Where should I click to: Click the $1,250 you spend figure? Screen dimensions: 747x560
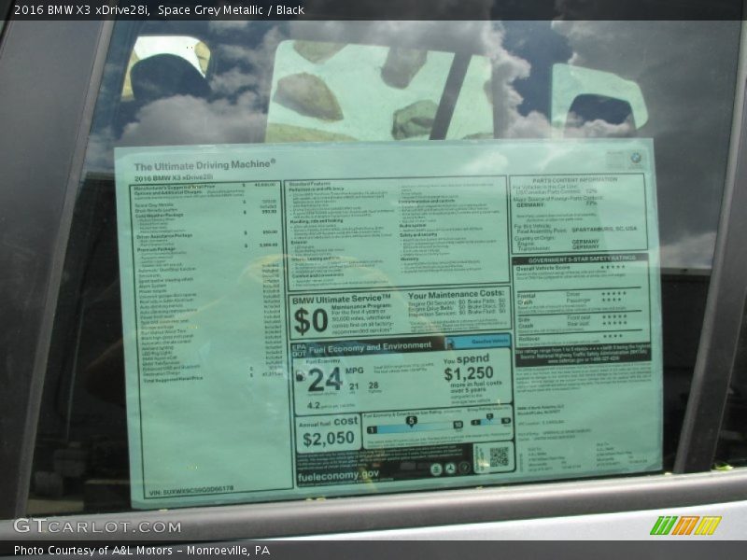[x=468, y=373]
